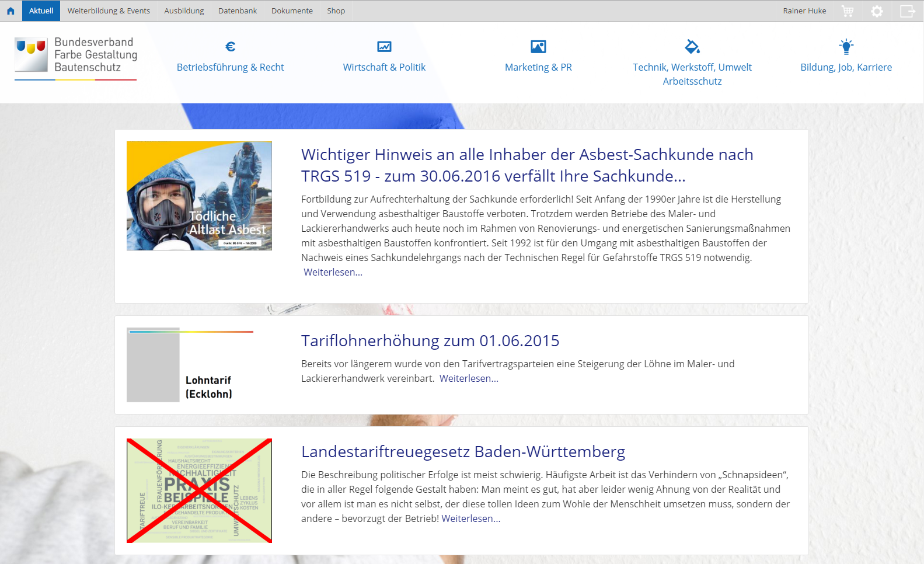Open settings gear icon
924x564 pixels.
point(877,11)
